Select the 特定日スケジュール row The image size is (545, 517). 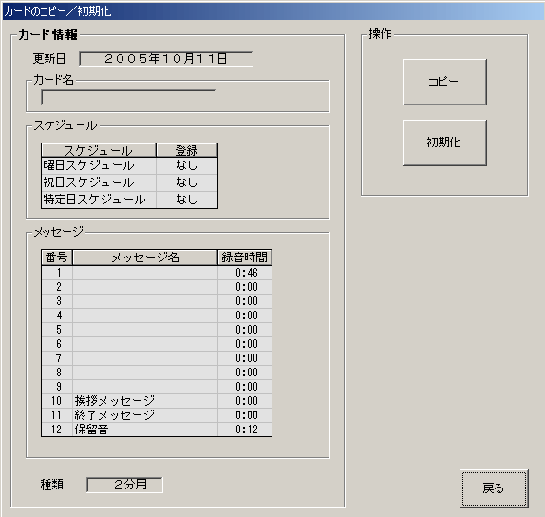[130, 200]
